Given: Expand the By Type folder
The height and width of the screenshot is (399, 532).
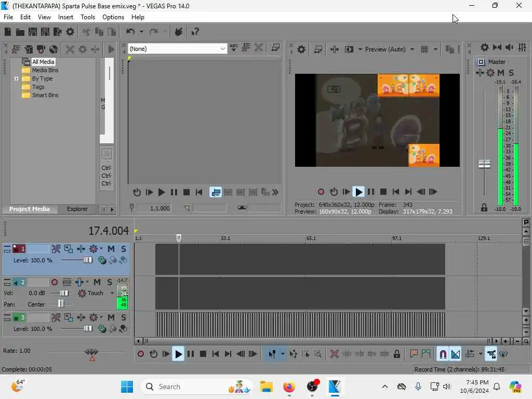Looking at the screenshot, I should 16,79.
